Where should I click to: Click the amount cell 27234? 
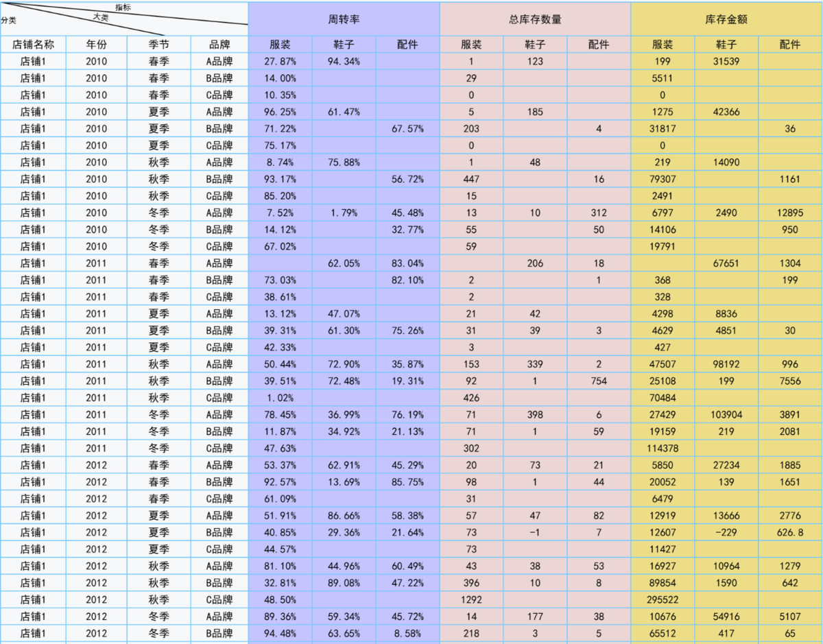[x=726, y=465]
